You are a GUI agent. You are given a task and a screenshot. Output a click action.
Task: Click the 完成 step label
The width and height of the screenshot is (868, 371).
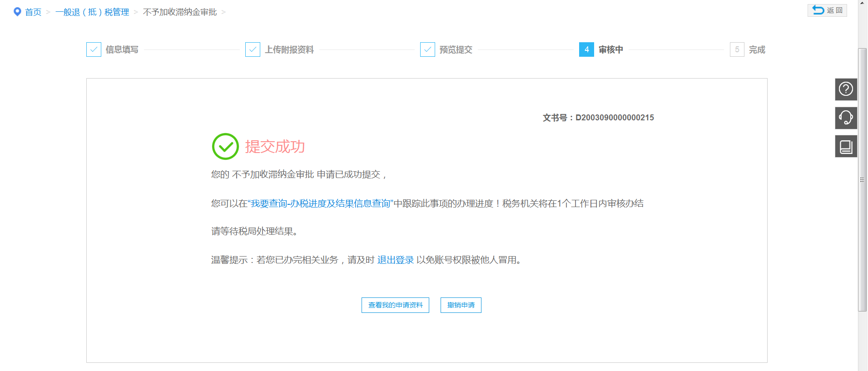pos(757,49)
